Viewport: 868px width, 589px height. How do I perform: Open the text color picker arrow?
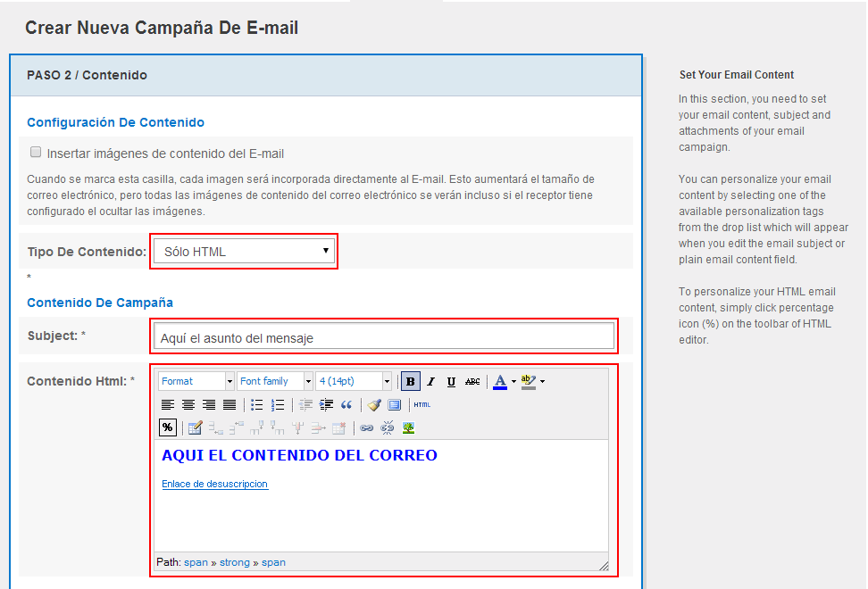(x=513, y=382)
